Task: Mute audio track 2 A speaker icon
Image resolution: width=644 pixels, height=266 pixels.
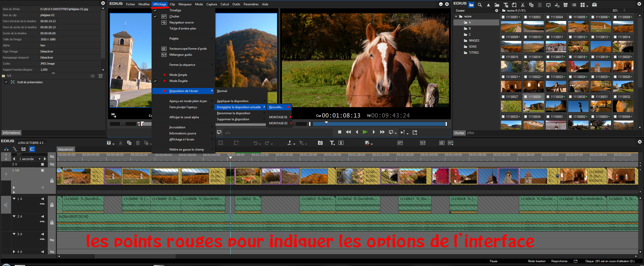Action: click(x=43, y=217)
